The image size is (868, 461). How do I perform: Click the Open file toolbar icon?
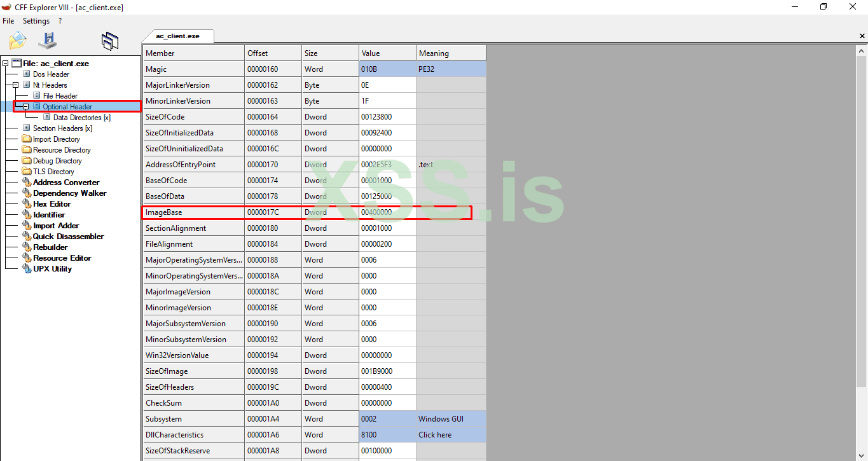click(x=18, y=41)
